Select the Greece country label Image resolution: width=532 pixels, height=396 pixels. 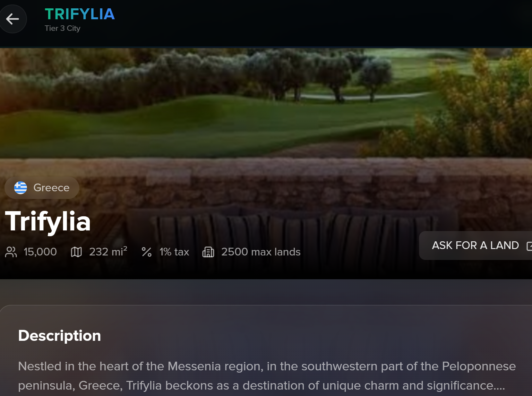point(51,188)
